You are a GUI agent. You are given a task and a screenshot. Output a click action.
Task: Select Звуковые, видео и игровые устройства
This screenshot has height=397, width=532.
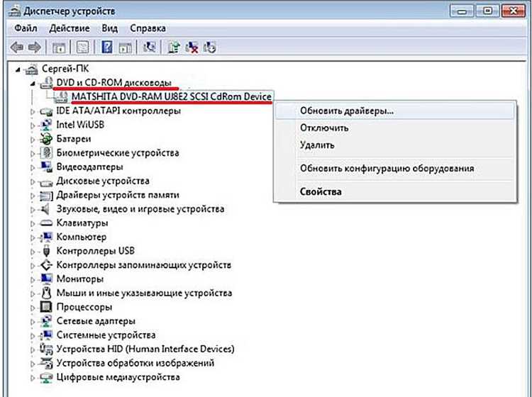click(140, 209)
